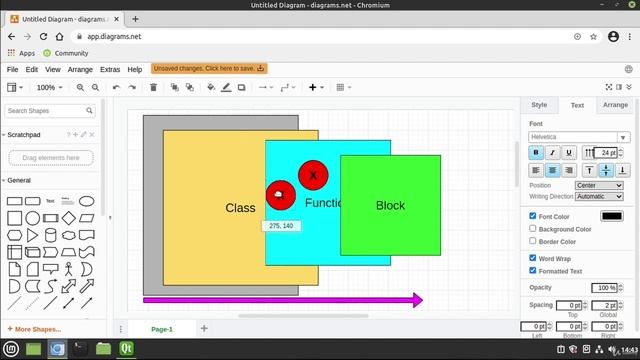The height and width of the screenshot is (360, 640).
Task: Bring selection to front icon
Action: [x=175, y=87]
